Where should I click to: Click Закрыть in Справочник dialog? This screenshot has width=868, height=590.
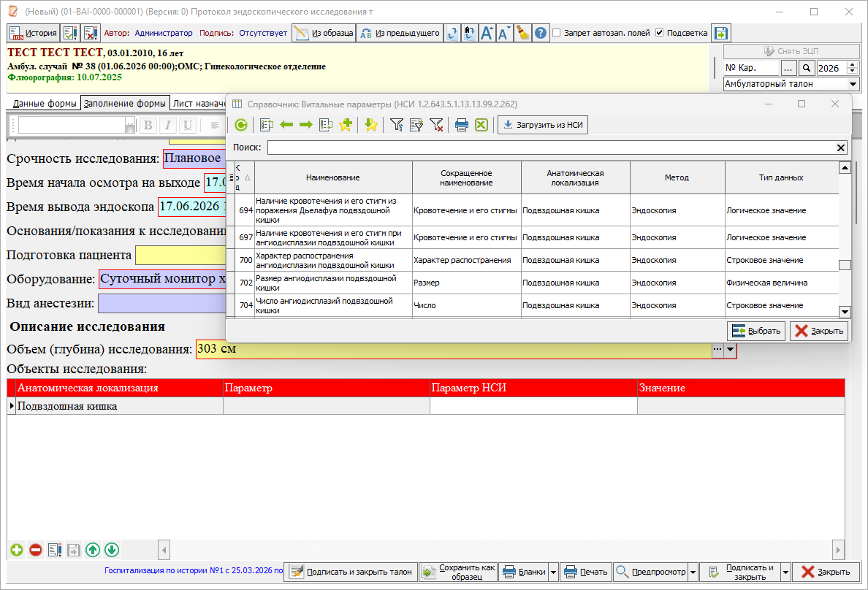coord(819,331)
